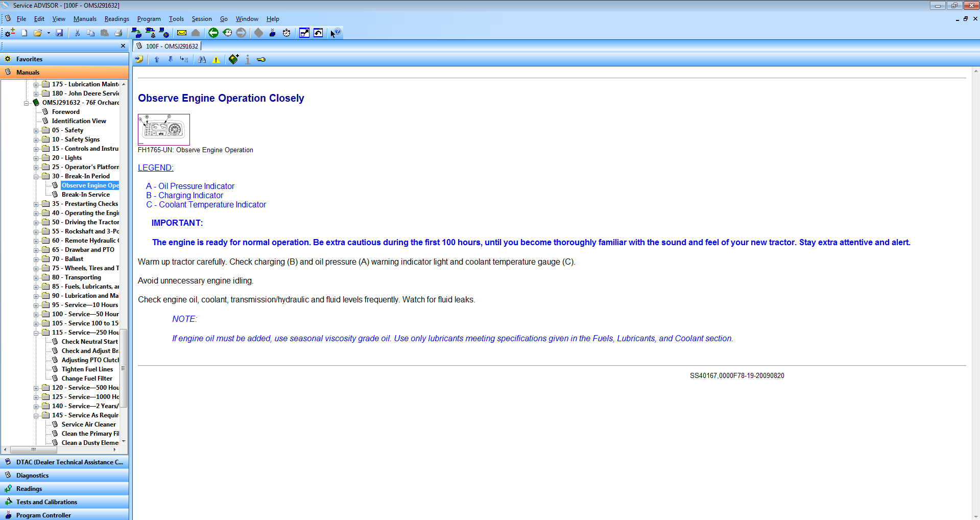980x520 pixels.
Task: Click the yellow key icon
Action: coord(261,60)
